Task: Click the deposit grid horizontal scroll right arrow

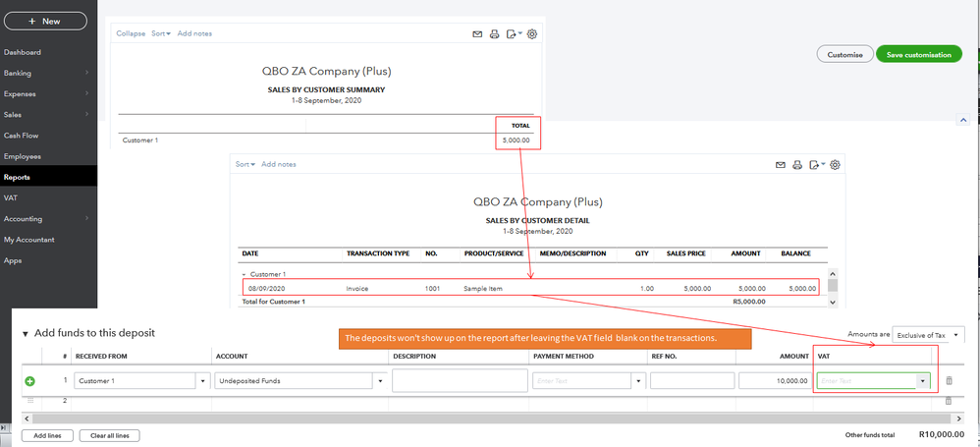Action: click(x=961, y=419)
